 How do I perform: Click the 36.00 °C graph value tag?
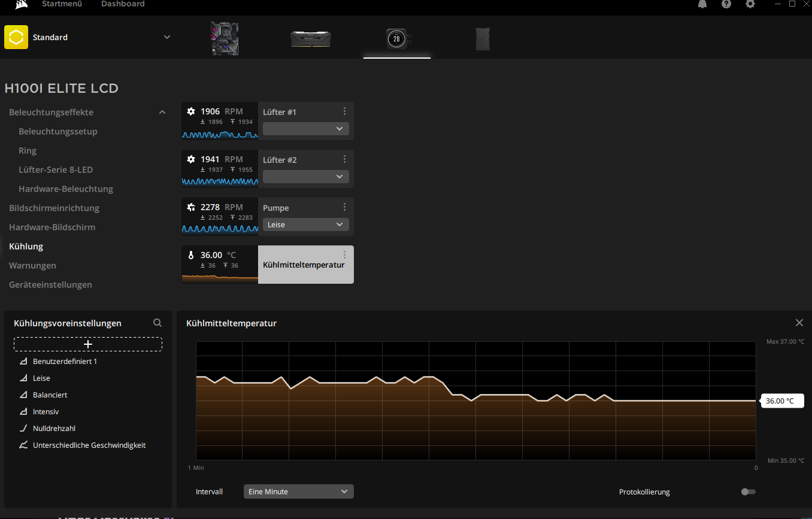point(783,400)
